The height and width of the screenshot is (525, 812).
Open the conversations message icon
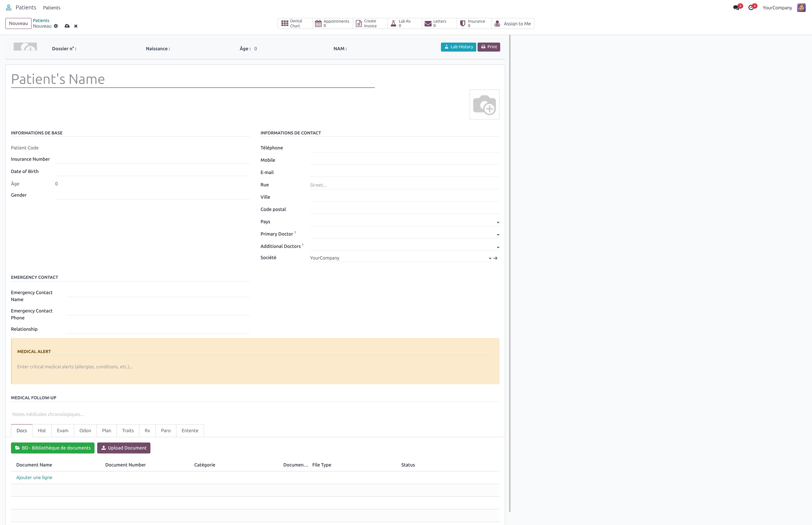pyautogui.click(x=736, y=8)
